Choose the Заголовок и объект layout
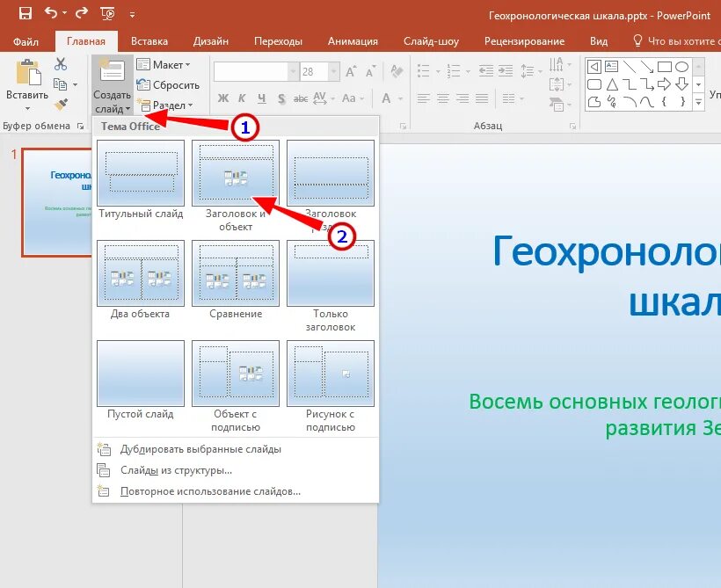 pos(236,185)
